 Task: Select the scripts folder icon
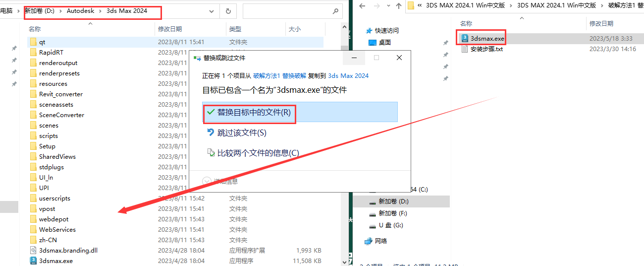34,136
